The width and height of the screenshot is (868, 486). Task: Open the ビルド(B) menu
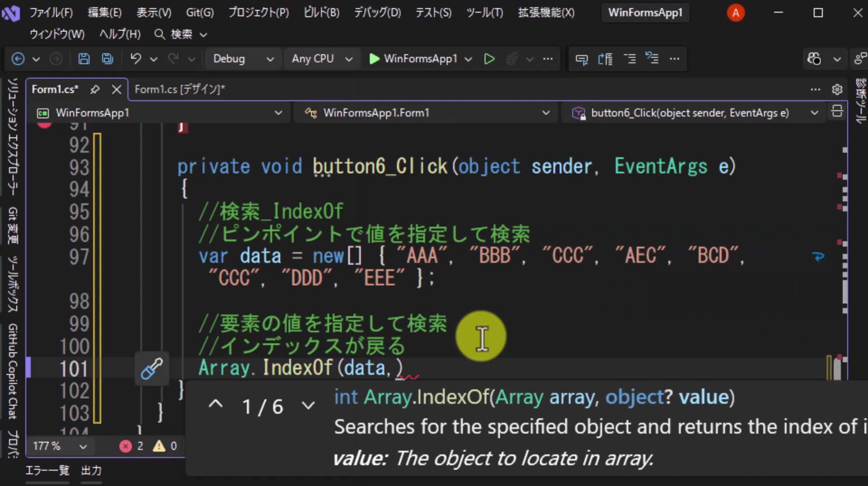coord(321,13)
